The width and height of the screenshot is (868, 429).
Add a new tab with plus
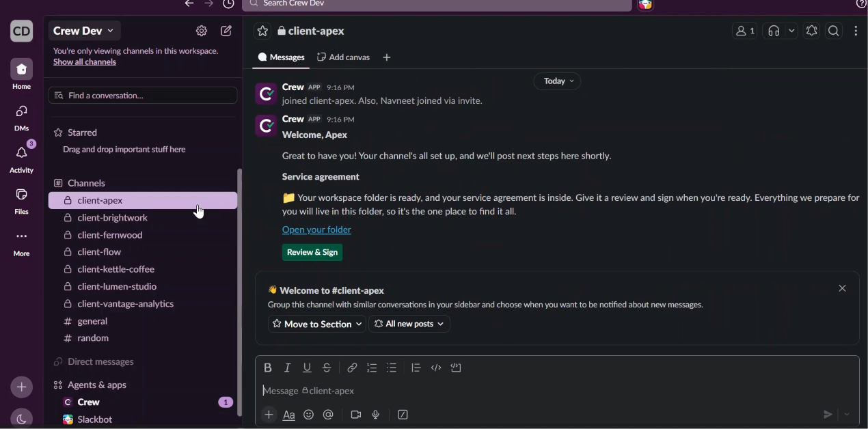[x=387, y=57]
